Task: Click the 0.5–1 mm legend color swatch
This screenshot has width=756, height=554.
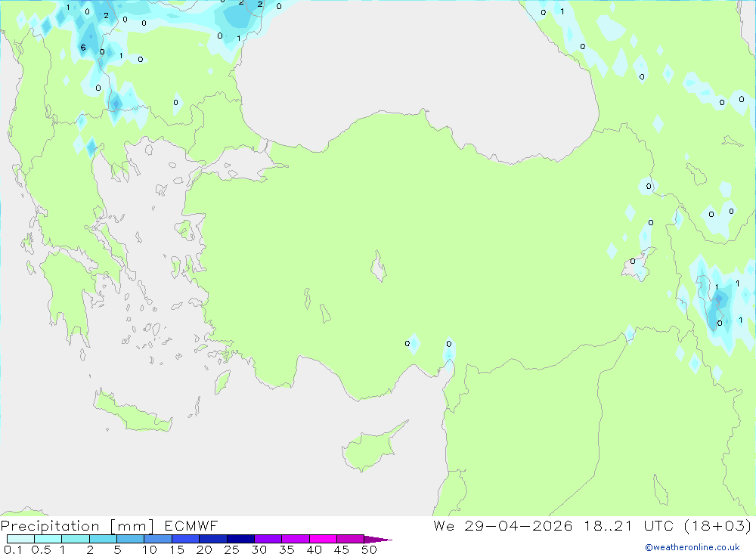Action: coord(48,539)
